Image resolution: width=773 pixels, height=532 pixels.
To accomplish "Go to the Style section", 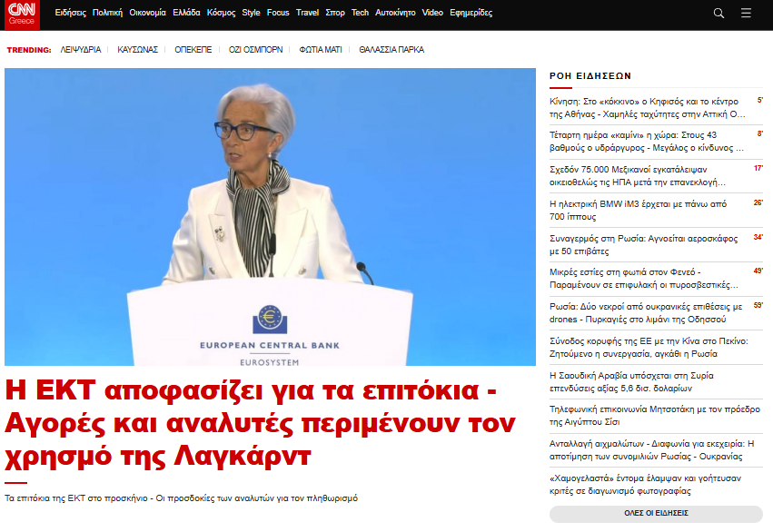I will click(251, 13).
